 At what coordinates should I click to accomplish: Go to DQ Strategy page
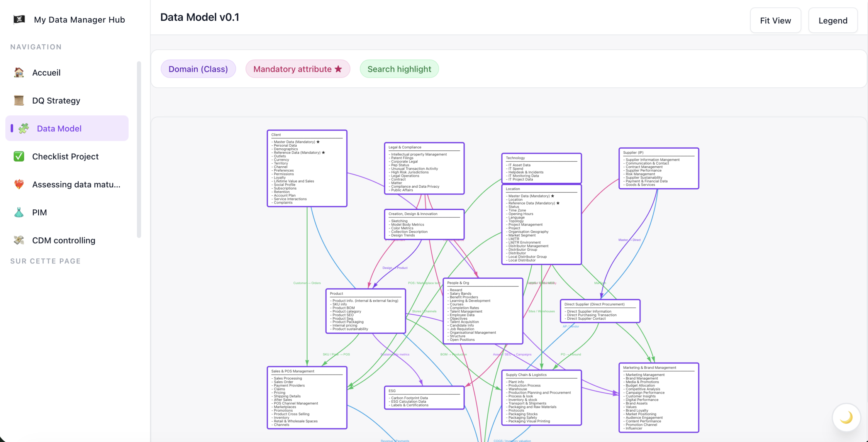(x=56, y=101)
